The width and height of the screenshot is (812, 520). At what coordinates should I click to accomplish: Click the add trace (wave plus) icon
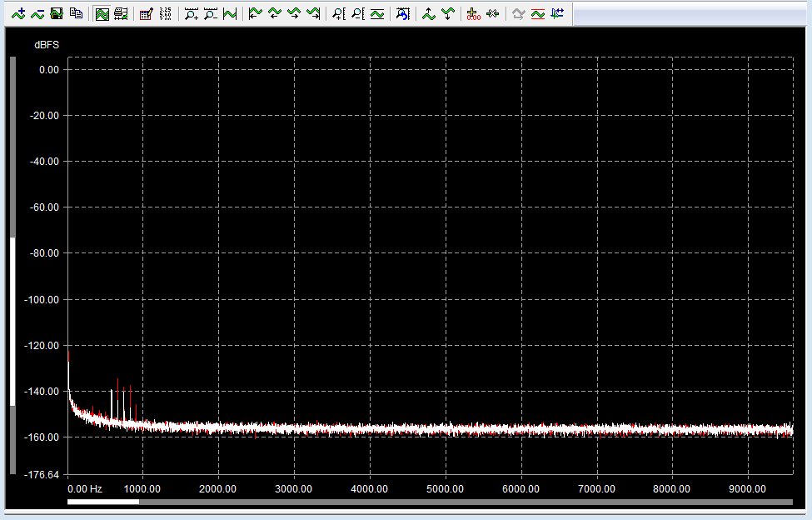[18, 14]
